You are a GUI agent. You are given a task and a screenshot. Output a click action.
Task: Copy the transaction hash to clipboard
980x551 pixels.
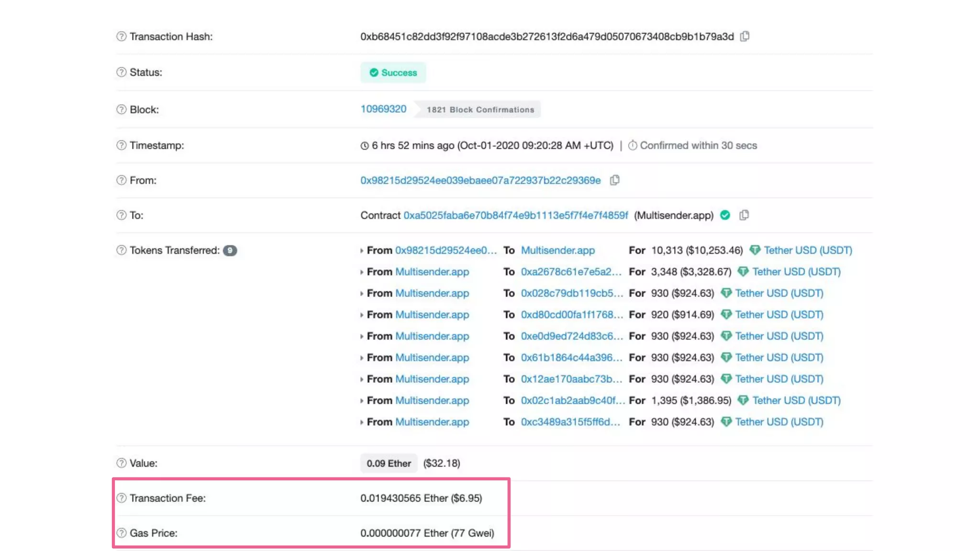coord(745,36)
